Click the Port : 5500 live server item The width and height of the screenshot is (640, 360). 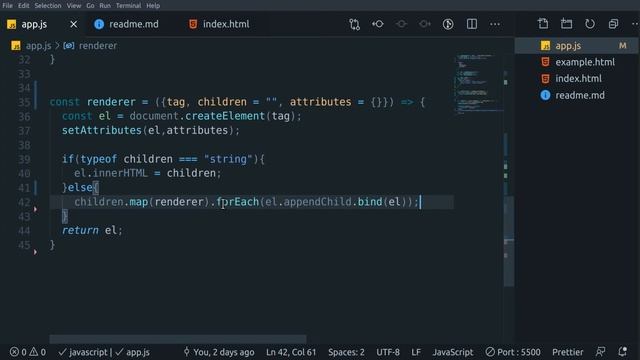tap(513, 352)
